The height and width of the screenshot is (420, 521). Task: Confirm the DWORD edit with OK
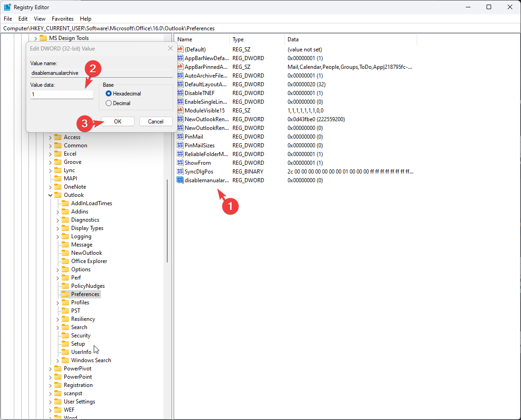pos(118,122)
